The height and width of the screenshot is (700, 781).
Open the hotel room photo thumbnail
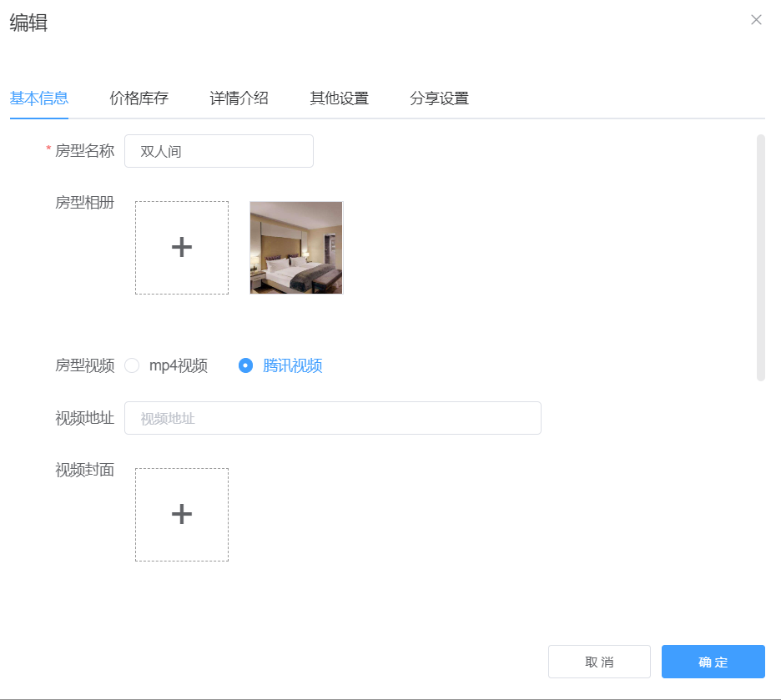(x=296, y=248)
